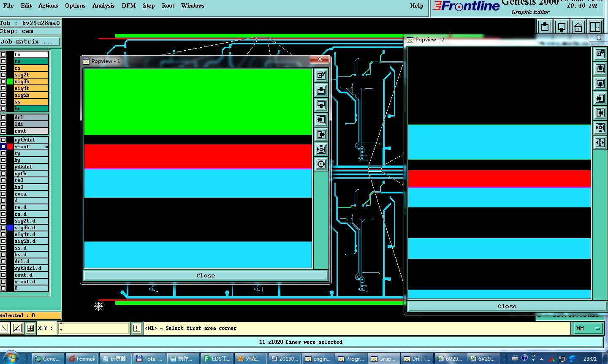This screenshot has height=364, width=608.
Task: Toggle checkbox for layer 'v-cut'
Action: tap(3, 147)
